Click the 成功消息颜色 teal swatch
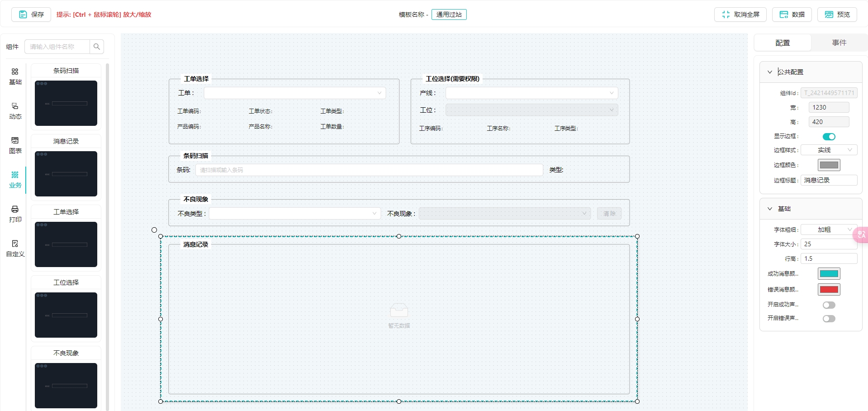 pos(829,273)
